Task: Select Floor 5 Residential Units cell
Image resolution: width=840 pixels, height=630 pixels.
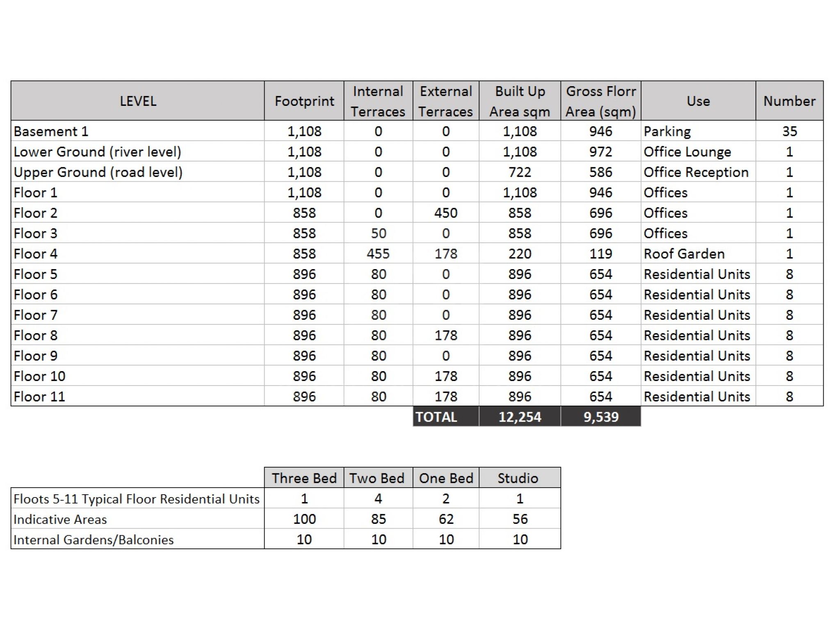Action: 698,274
